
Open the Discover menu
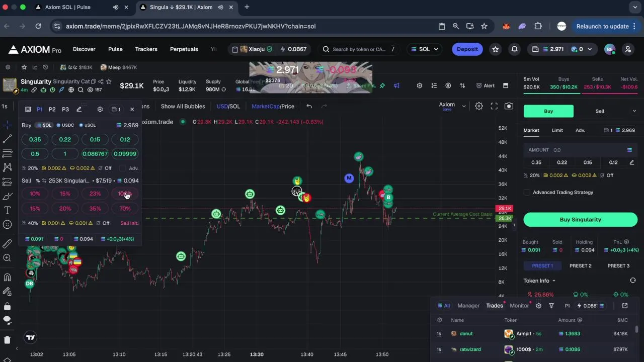[x=84, y=49]
